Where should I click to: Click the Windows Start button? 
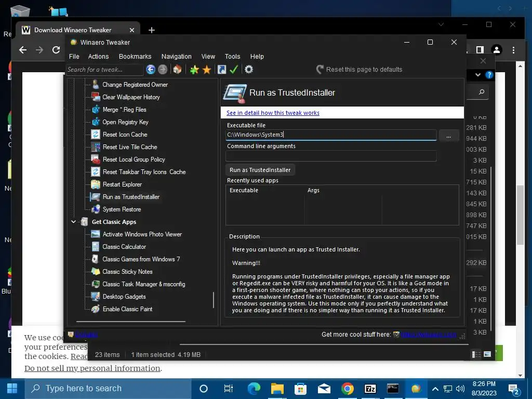click(12, 389)
